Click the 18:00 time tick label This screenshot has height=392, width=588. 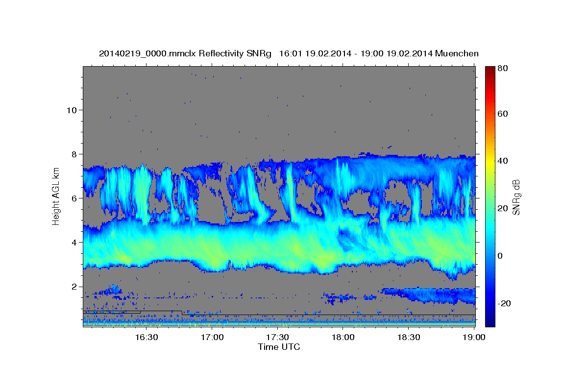(343, 337)
